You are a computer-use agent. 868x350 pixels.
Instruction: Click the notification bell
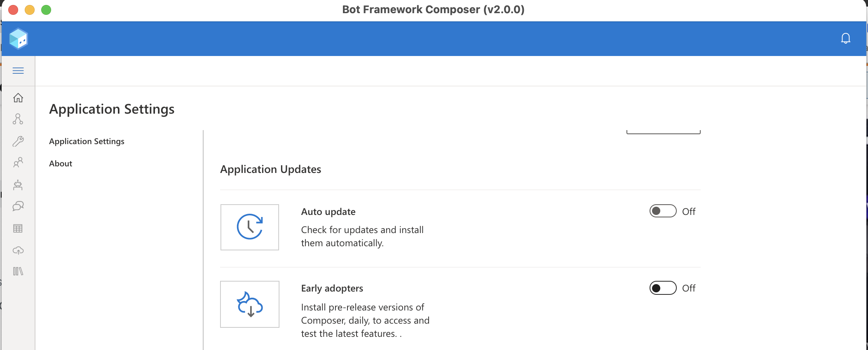coord(845,38)
